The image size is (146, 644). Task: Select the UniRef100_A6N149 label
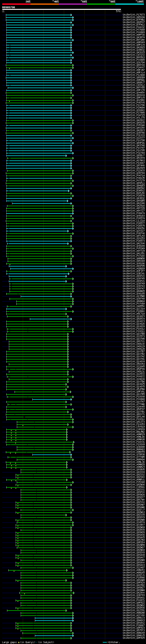(134, 633)
